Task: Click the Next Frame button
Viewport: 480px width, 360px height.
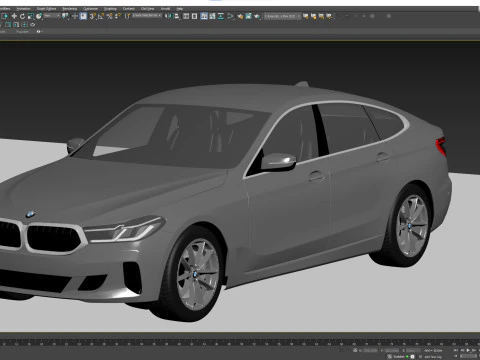Action: coord(474,350)
